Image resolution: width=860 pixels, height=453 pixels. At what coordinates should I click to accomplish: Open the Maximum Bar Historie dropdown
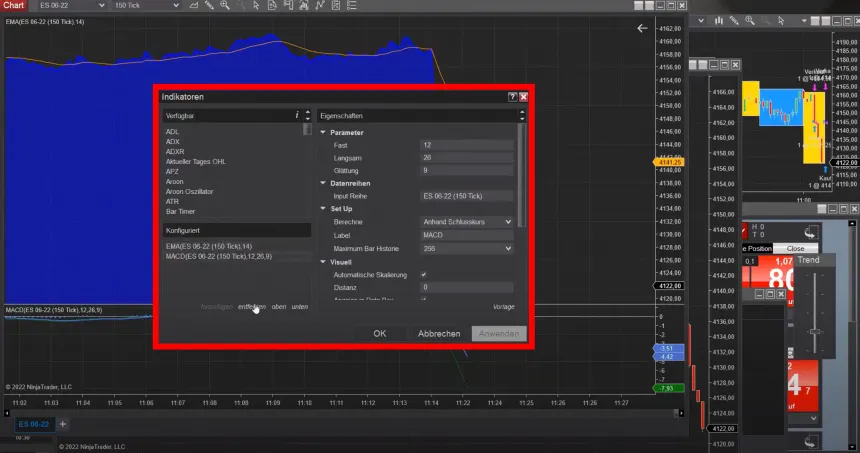click(467, 248)
